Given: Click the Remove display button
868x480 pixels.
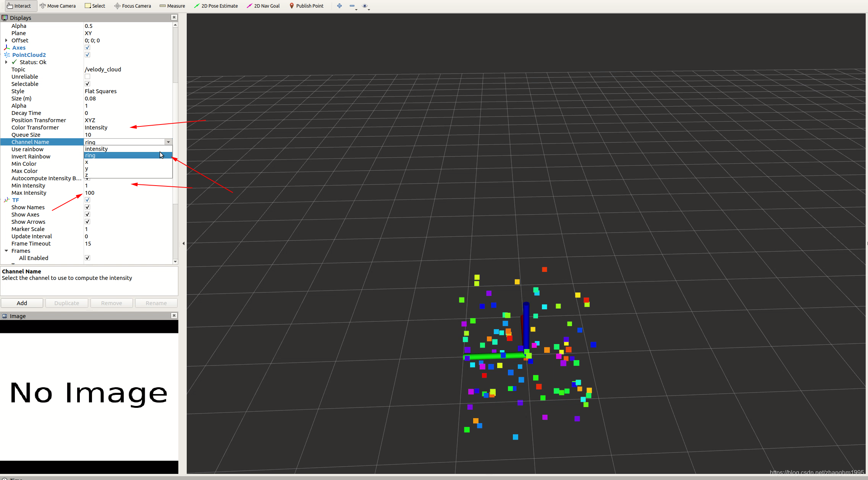Looking at the screenshot, I should click(x=111, y=303).
